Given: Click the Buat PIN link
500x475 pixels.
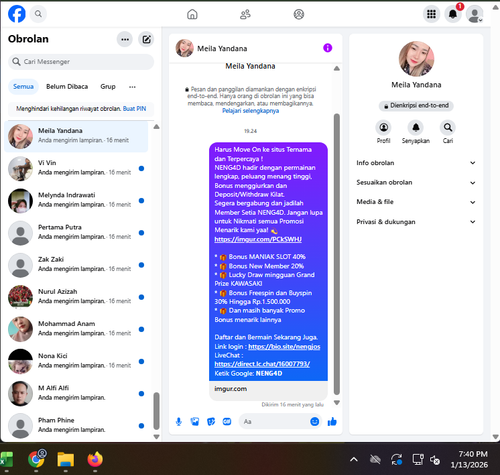Looking at the screenshot, I should [134, 109].
